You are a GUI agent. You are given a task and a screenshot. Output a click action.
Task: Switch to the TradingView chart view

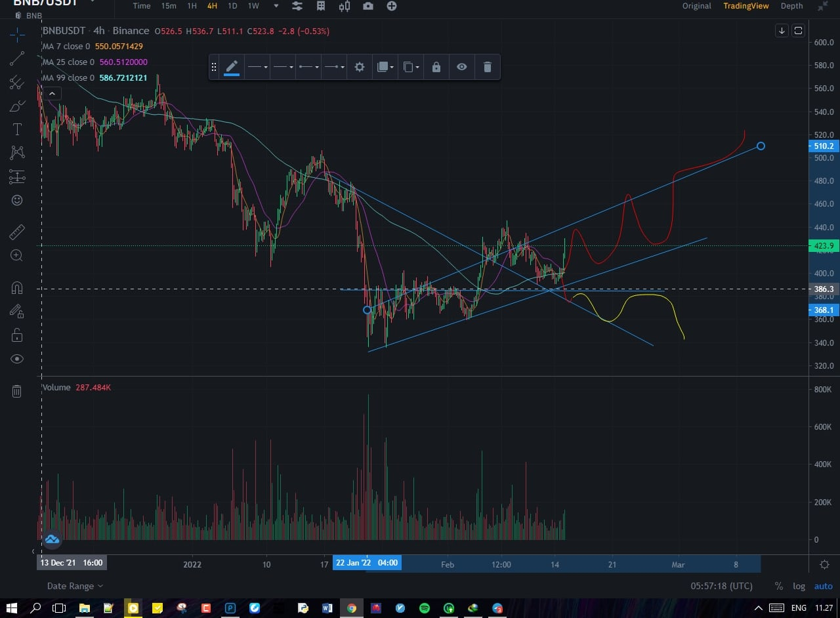[746, 6]
